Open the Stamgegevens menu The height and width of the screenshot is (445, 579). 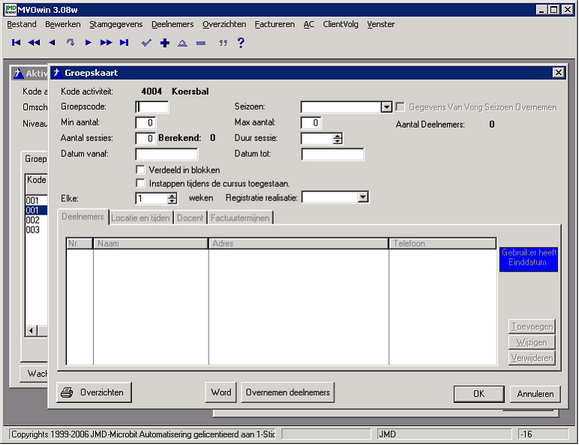click(116, 24)
